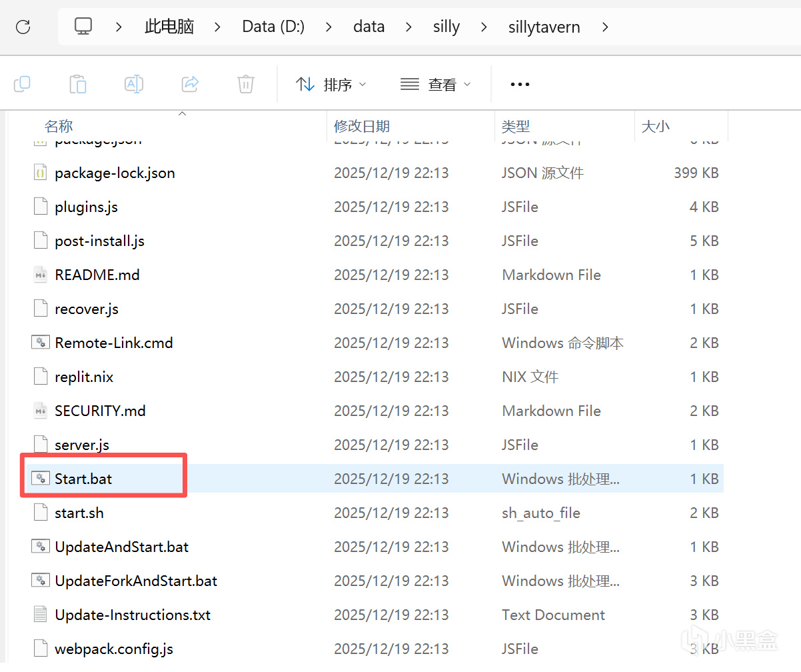801x672 pixels.
Task: Click the SECURITY.md Markdown file icon
Action: tap(41, 411)
